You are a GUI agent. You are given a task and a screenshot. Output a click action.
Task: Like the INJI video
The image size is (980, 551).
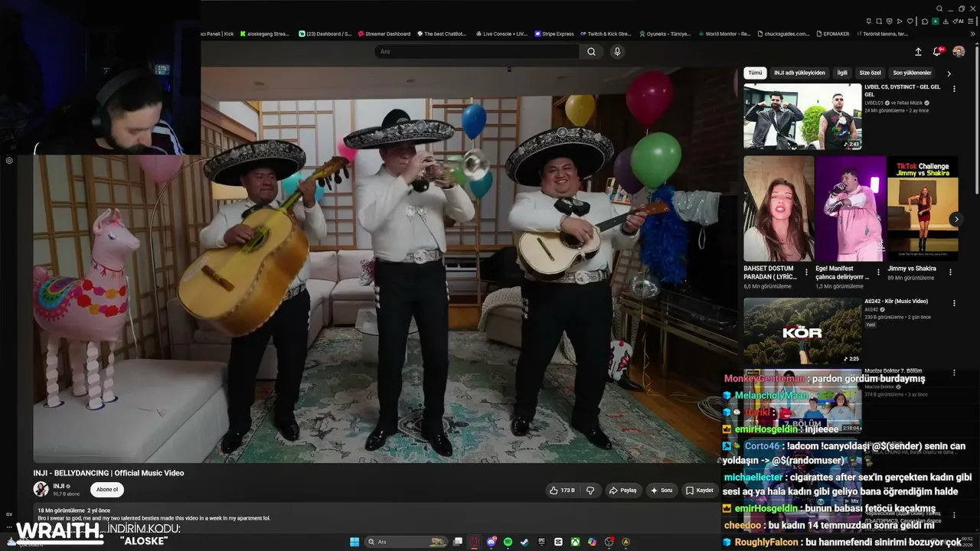coord(562,490)
